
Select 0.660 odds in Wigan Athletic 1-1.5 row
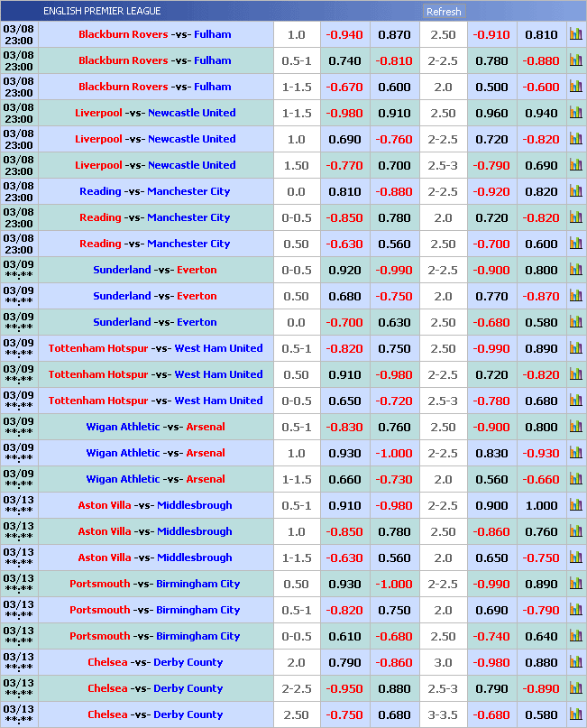pos(344,480)
